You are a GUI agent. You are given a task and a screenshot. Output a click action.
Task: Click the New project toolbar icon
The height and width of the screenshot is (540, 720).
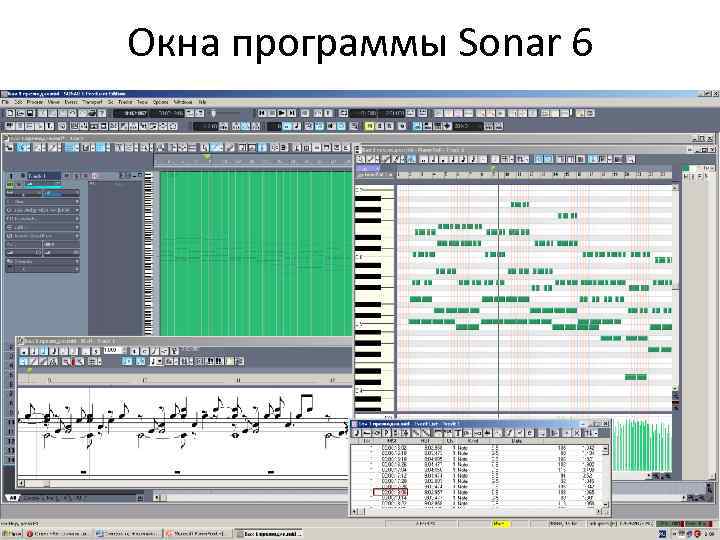click(x=11, y=113)
